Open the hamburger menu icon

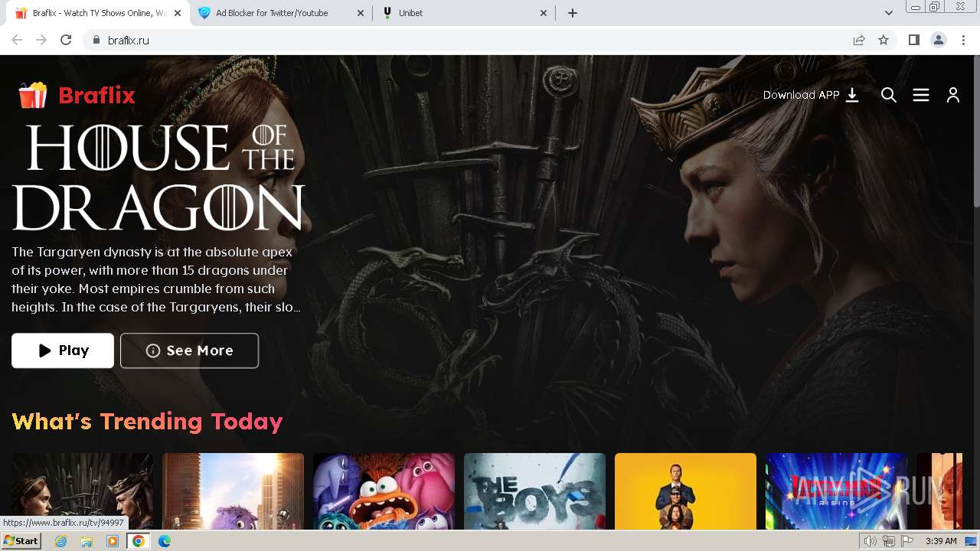pyautogui.click(x=921, y=95)
